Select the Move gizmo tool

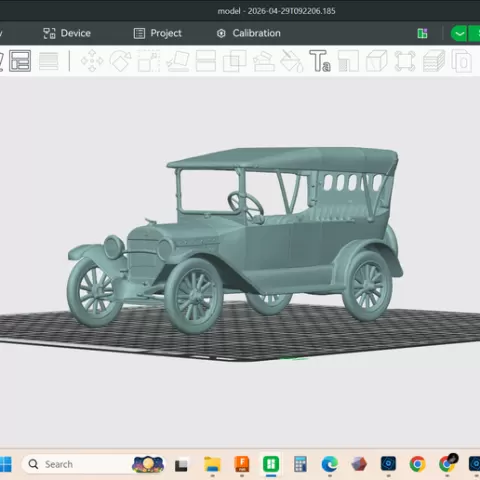coord(92,61)
